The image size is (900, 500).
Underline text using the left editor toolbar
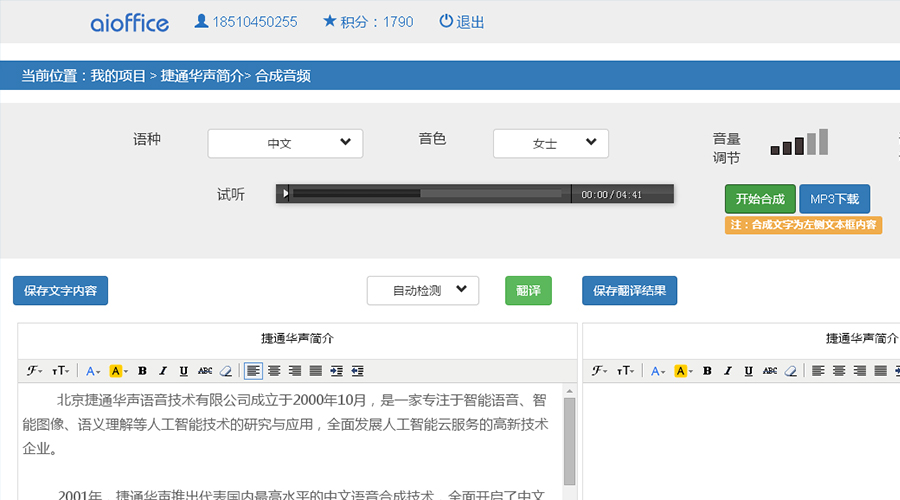(x=183, y=371)
